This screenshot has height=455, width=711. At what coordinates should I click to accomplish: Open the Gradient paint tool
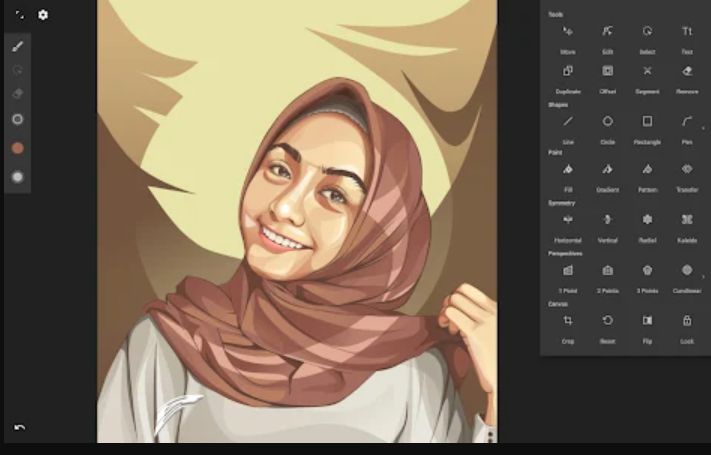607,170
